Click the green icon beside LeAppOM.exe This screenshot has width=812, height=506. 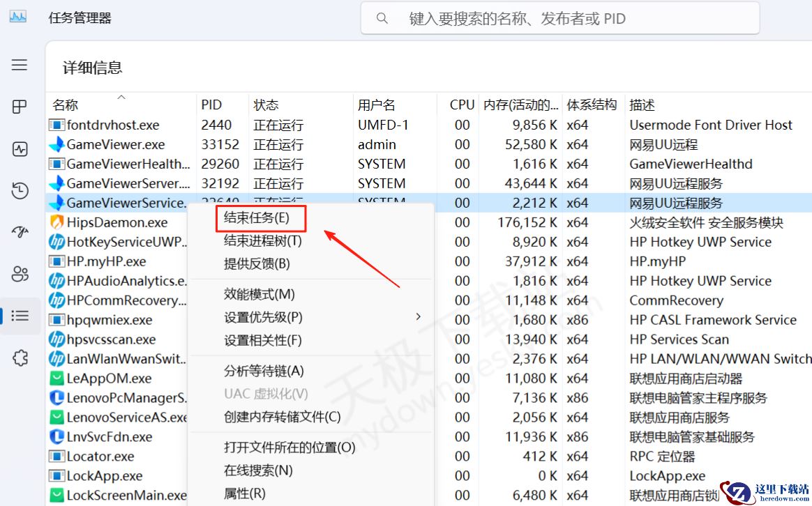57,378
